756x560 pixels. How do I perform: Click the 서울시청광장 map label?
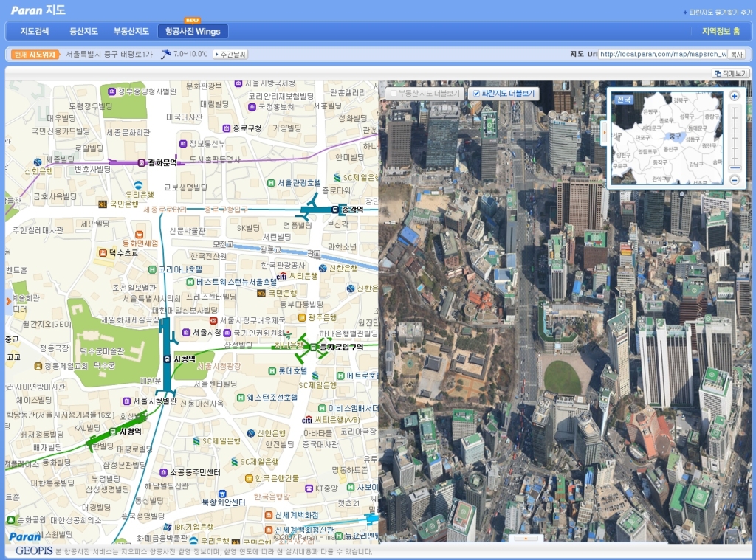point(219,366)
